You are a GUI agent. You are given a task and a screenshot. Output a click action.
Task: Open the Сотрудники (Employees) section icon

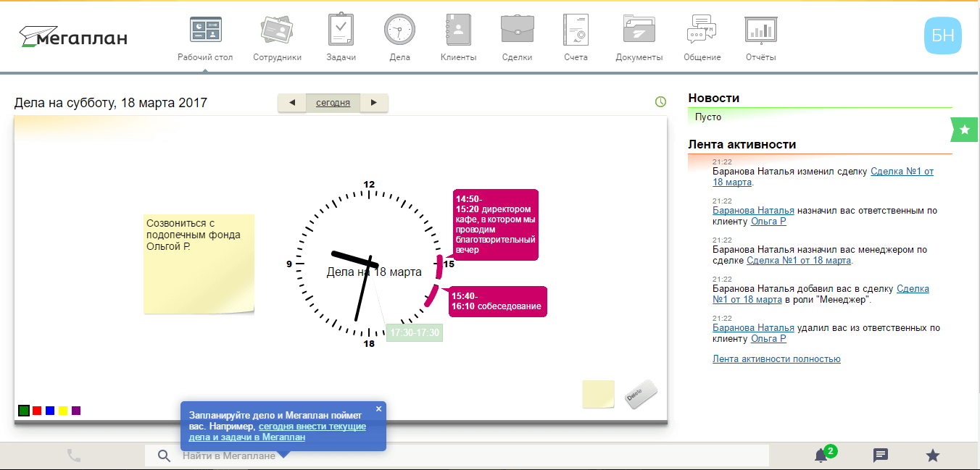tap(277, 30)
